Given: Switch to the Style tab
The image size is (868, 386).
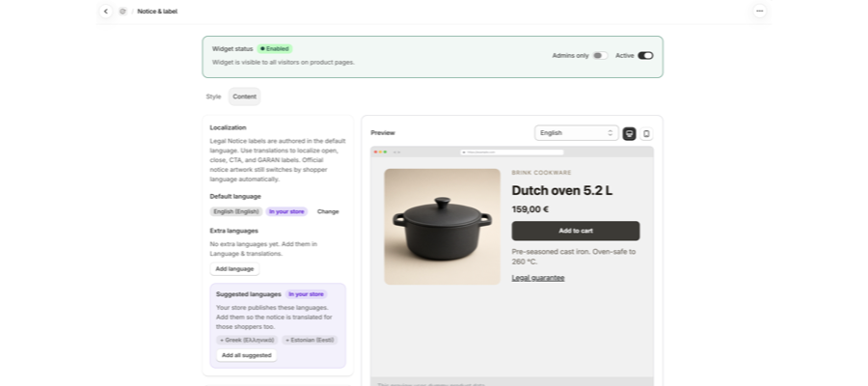Looking at the screenshot, I should (x=213, y=96).
